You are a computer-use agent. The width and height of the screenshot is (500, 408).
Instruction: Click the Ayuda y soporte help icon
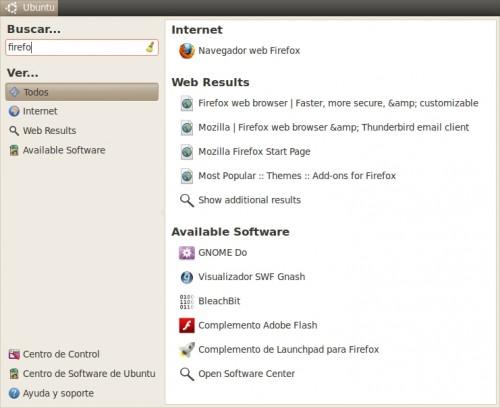14,393
